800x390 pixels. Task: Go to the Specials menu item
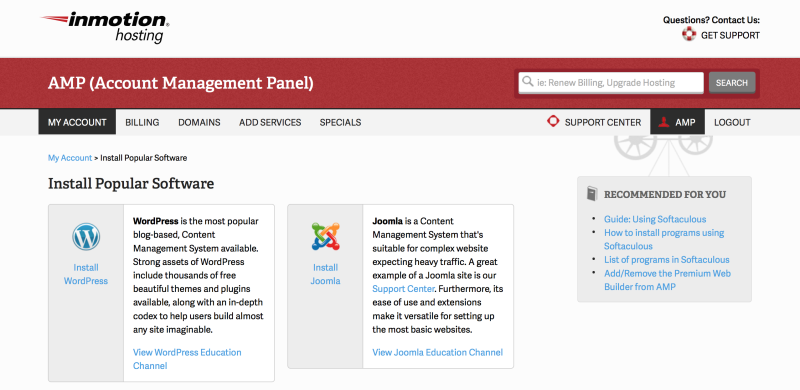click(340, 123)
